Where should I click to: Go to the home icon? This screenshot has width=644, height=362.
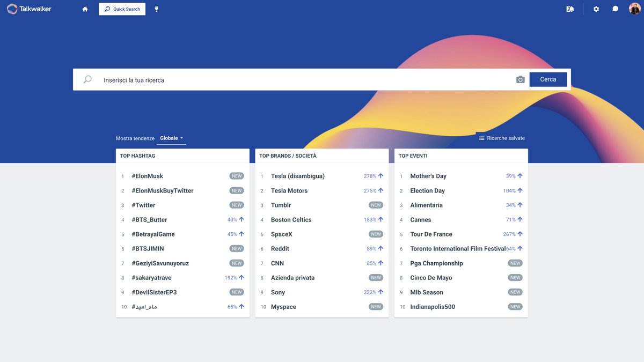[85, 9]
